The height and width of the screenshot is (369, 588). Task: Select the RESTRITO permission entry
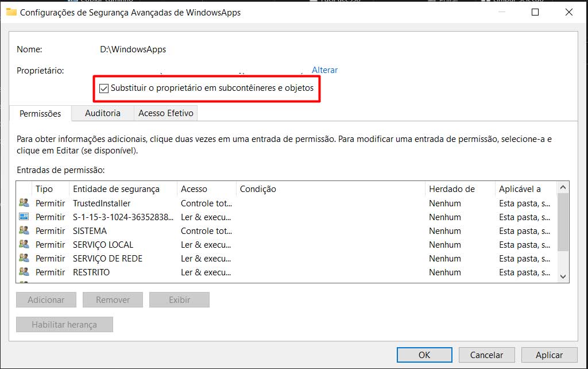(287, 272)
